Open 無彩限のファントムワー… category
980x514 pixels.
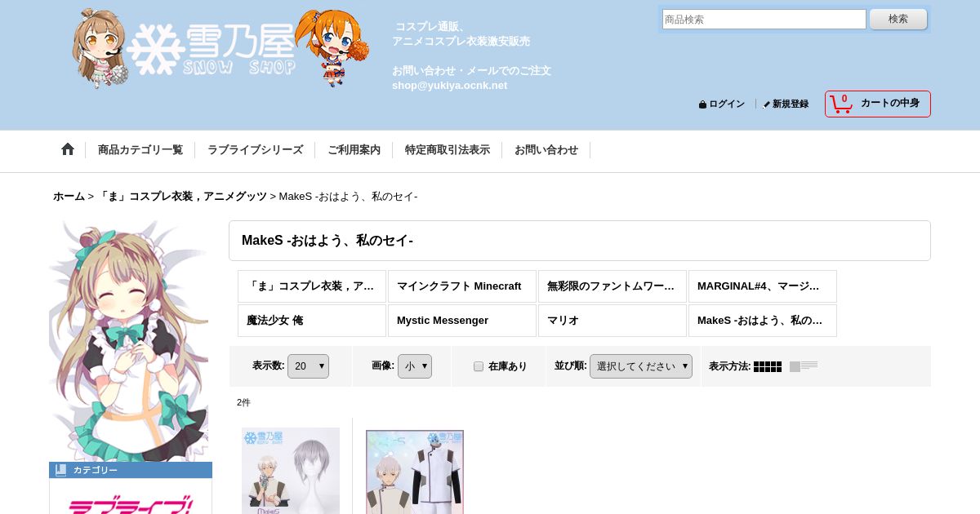coord(612,286)
